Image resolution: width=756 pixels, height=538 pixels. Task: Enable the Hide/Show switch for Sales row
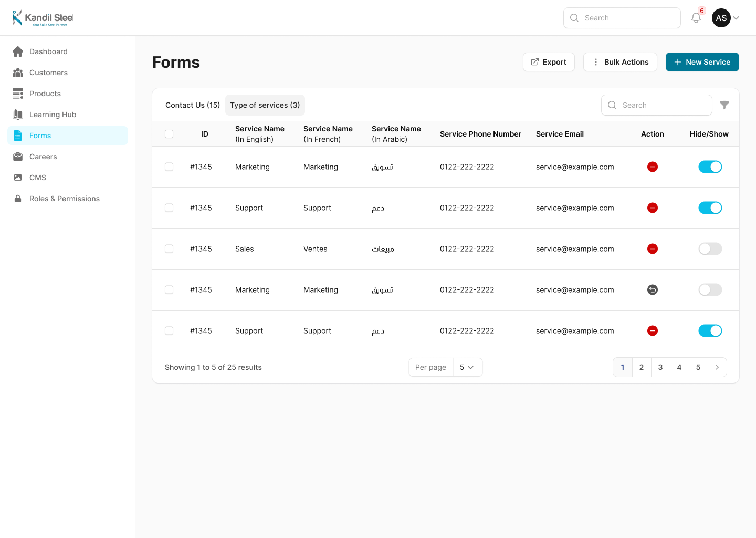click(710, 249)
